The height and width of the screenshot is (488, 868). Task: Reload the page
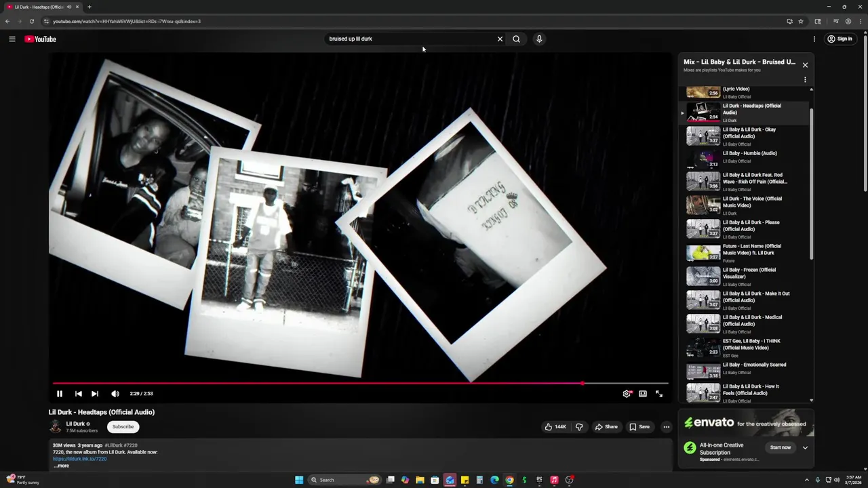tap(31, 21)
